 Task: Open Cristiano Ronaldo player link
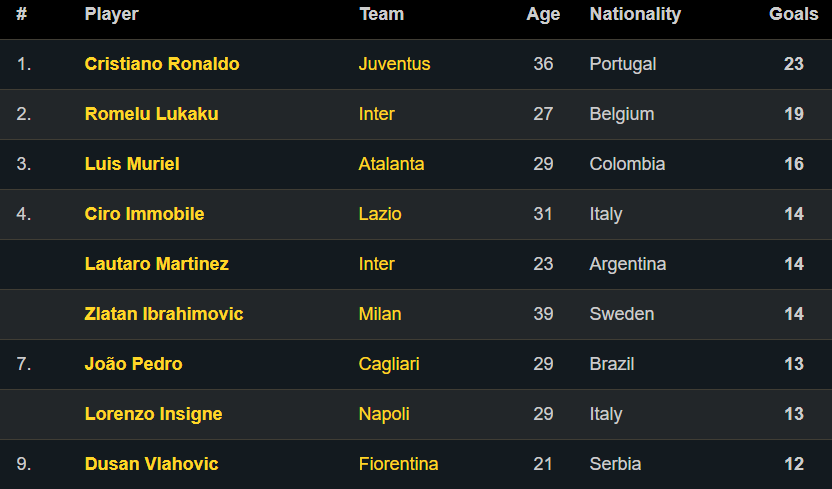pyautogui.click(x=162, y=64)
